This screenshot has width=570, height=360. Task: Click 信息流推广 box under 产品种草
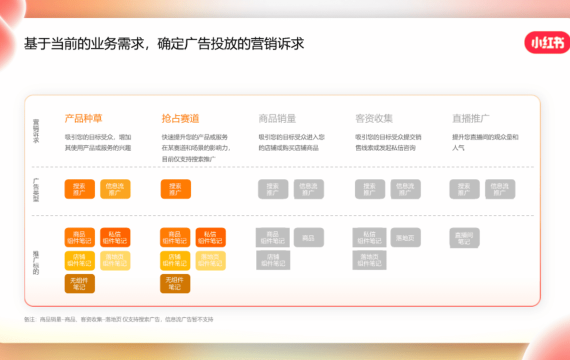115,189
